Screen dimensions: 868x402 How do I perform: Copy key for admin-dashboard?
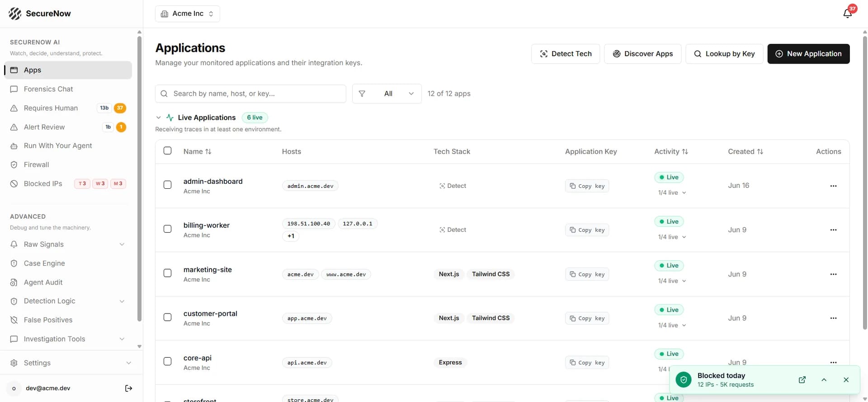587,186
